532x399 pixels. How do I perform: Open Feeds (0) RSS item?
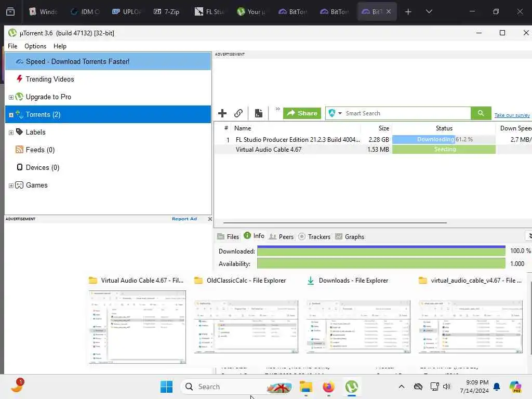(x=40, y=150)
